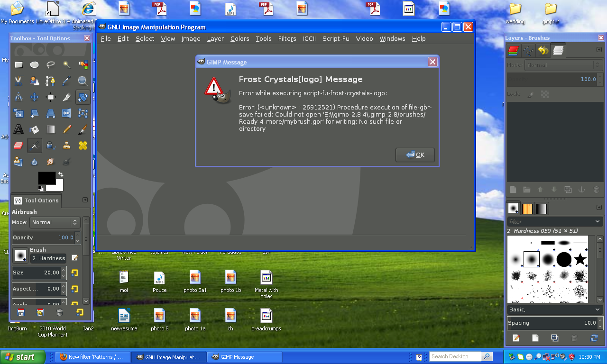Image resolution: width=607 pixels, height=364 pixels.
Task: Click the brush name field '2. Hardness'
Action: (x=48, y=258)
